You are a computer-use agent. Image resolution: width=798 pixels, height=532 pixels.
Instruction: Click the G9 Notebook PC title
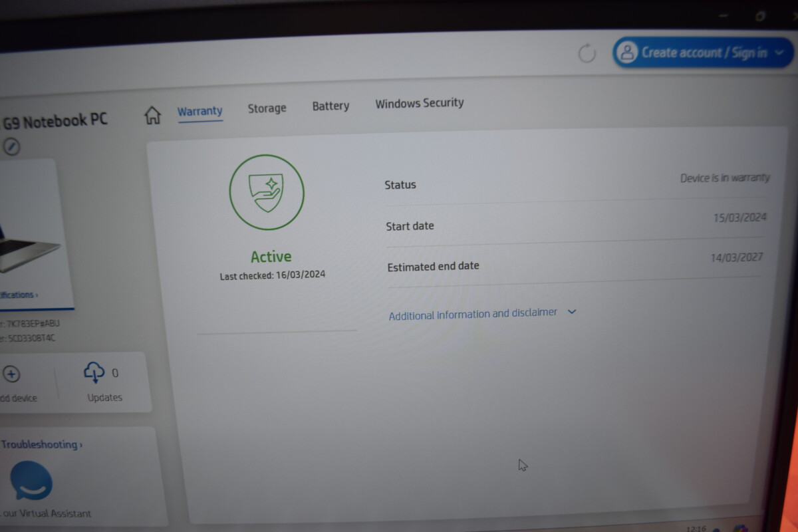[x=55, y=121]
